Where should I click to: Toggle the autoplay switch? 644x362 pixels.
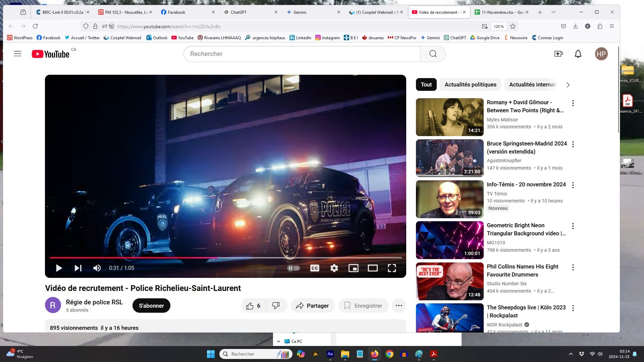pyautogui.click(x=293, y=268)
